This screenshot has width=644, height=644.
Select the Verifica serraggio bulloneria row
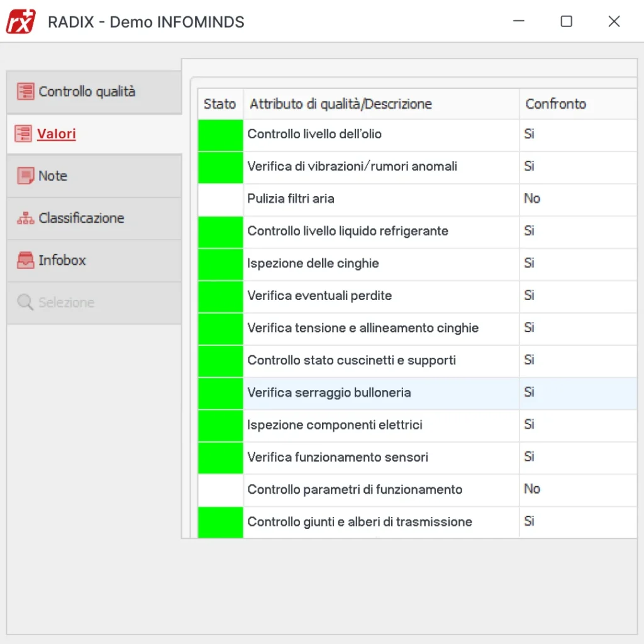[377, 392]
